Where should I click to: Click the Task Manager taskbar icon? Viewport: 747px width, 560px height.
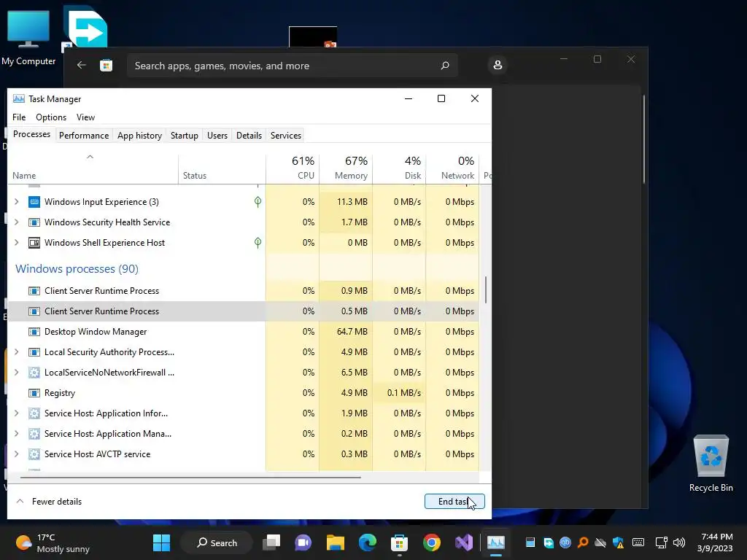(495, 542)
